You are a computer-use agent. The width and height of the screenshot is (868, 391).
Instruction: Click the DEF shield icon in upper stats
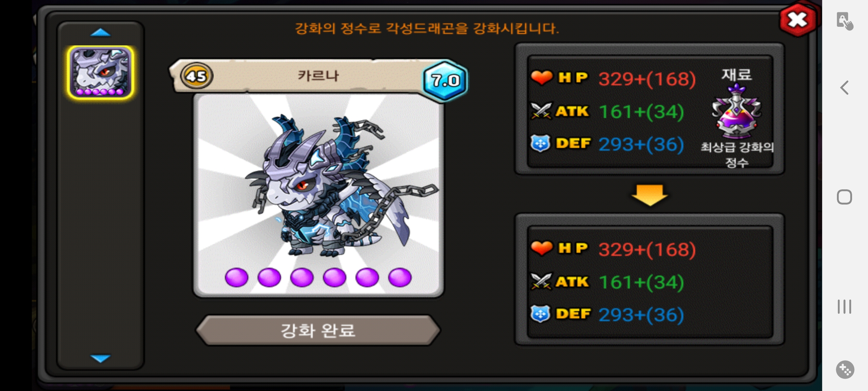coord(540,143)
